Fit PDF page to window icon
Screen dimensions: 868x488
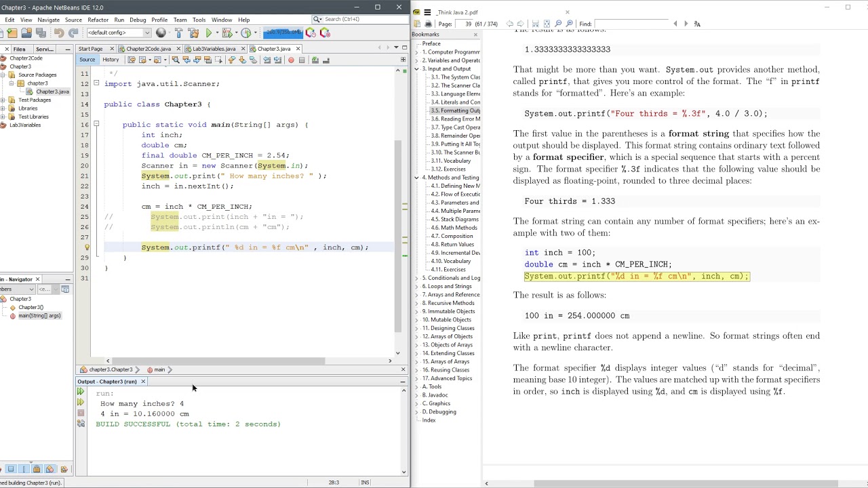click(x=547, y=24)
